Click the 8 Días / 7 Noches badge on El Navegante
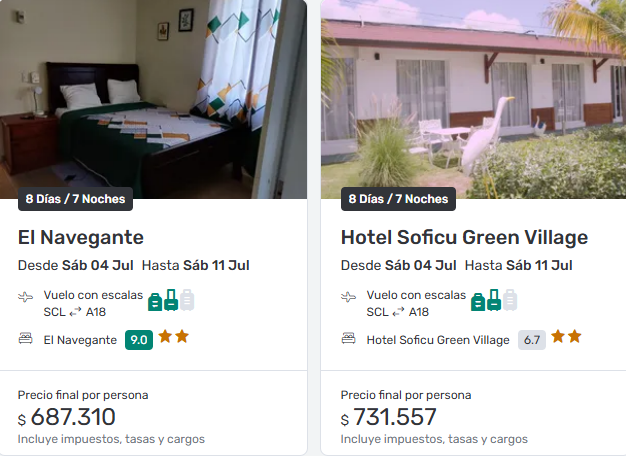 pyautogui.click(x=75, y=199)
